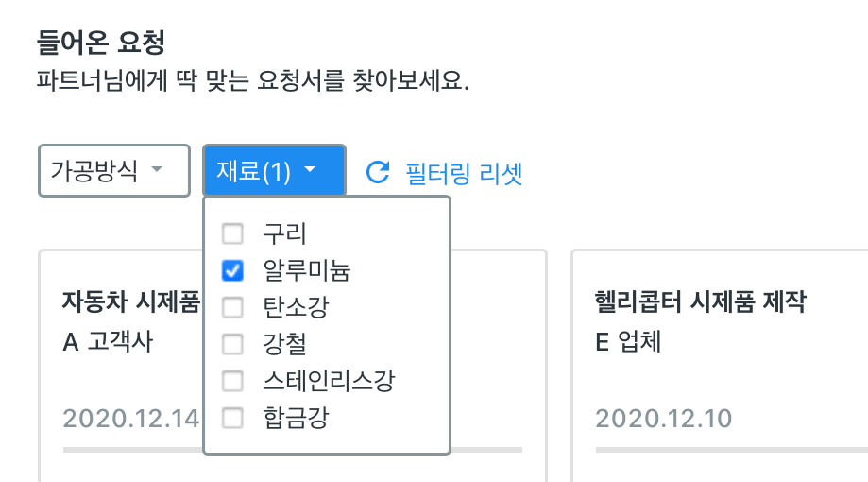Check the 구리 checkbox
This screenshot has width=868, height=482.
coord(232,233)
